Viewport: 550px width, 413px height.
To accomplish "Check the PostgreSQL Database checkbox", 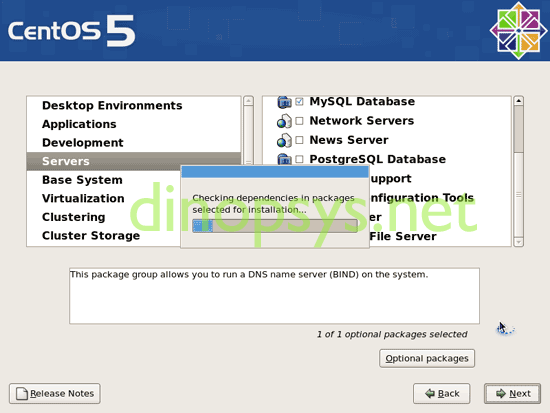I will point(299,159).
